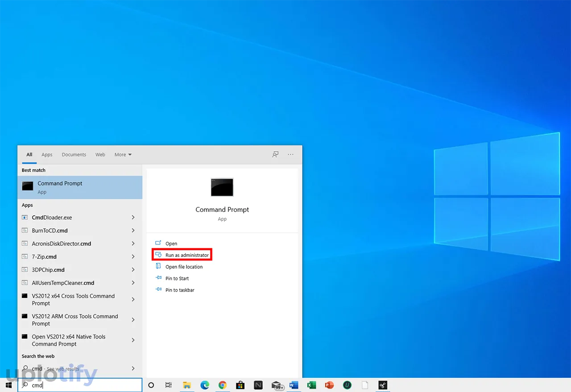Select the Command Prompt best match result
Viewport: 571px width, 392px height.
pos(80,187)
